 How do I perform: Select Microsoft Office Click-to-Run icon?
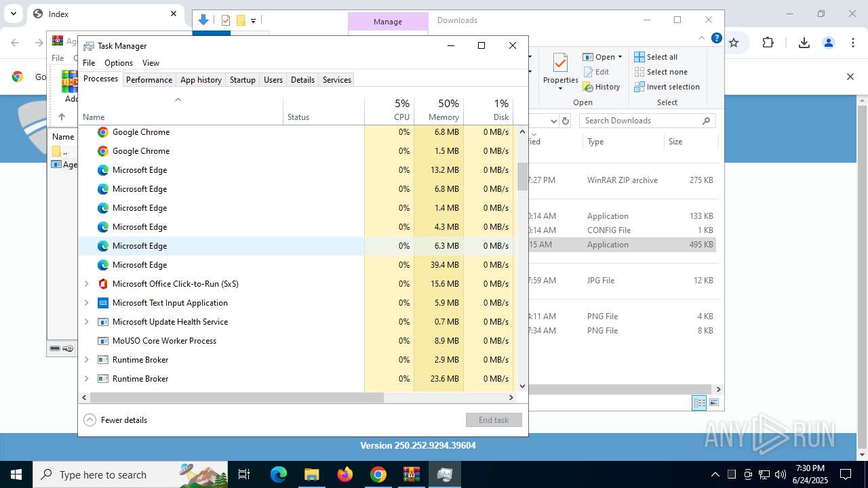[x=103, y=284]
